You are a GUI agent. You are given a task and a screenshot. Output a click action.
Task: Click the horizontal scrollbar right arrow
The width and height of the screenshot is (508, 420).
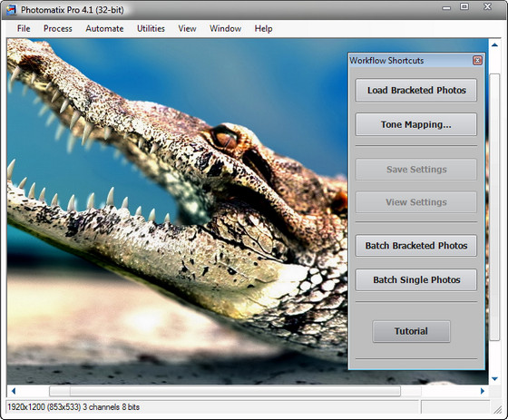click(x=482, y=391)
